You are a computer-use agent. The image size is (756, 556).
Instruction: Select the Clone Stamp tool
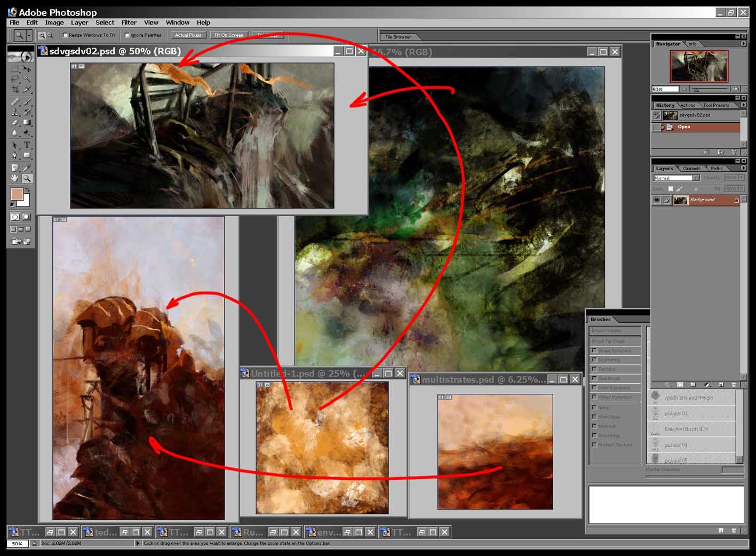coord(15,112)
